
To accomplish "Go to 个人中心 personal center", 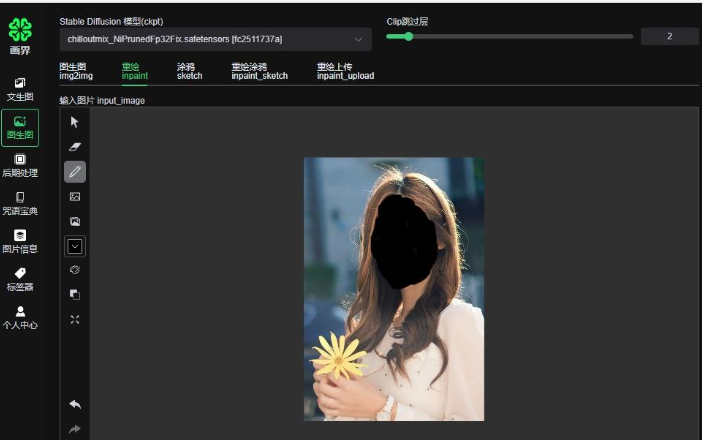I will tap(20, 318).
